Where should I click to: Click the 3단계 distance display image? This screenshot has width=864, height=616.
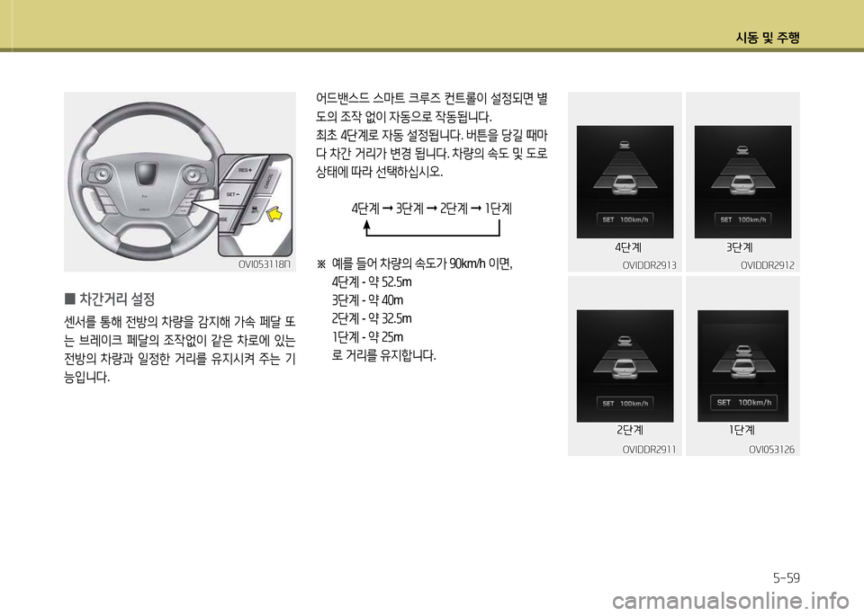coord(742,182)
